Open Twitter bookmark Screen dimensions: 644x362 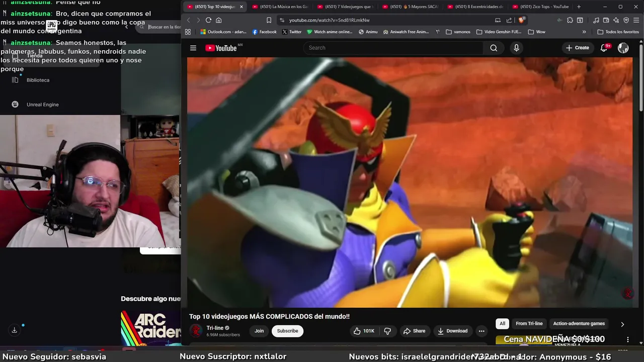[x=292, y=32]
